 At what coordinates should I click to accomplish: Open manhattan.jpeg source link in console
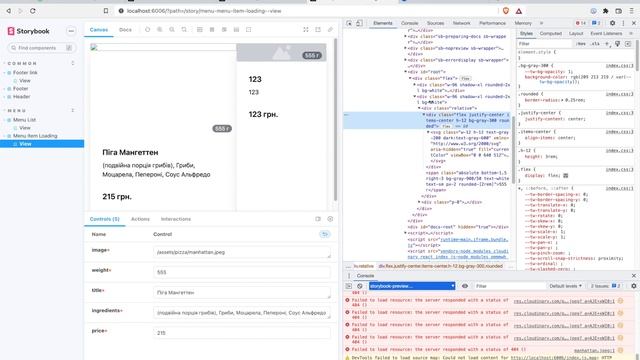click(x=594, y=350)
